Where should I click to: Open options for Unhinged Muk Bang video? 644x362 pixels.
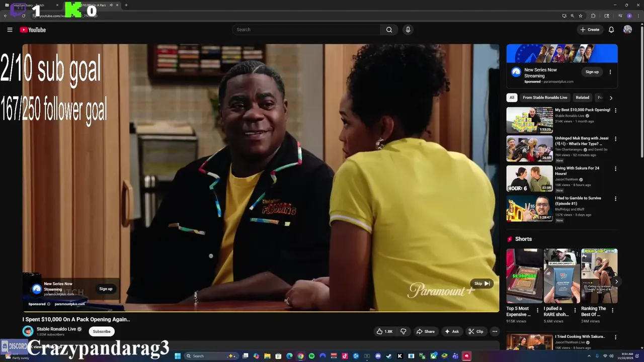click(x=615, y=139)
